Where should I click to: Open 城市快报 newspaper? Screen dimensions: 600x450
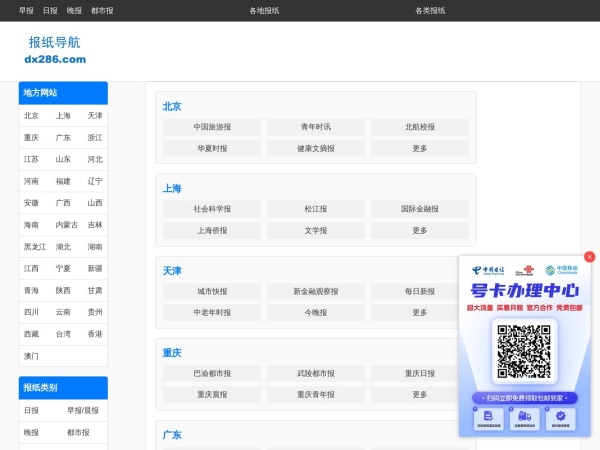(212, 292)
